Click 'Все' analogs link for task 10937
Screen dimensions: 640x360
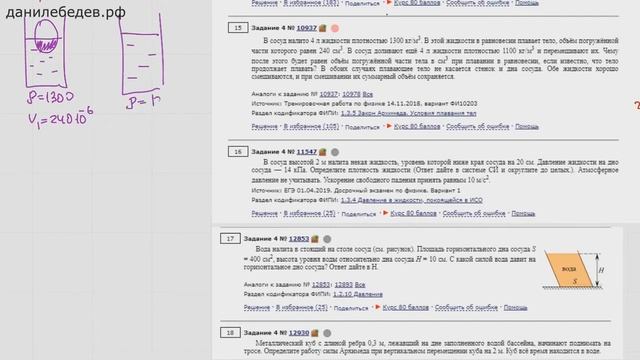tap(367, 94)
